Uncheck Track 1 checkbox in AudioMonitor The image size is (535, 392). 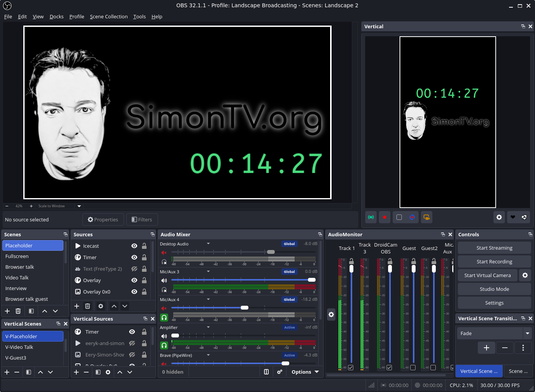tap(351, 368)
